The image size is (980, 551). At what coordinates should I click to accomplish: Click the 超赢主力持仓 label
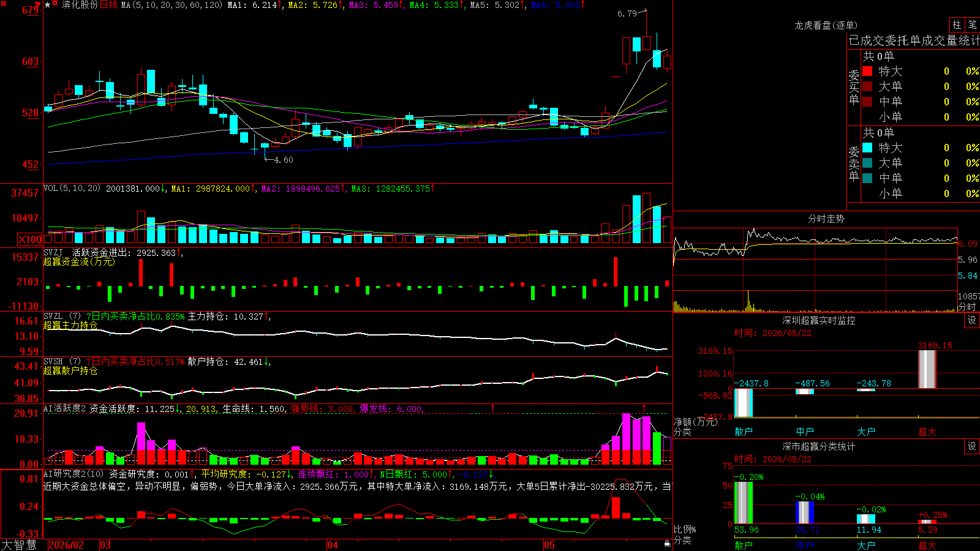(x=70, y=325)
